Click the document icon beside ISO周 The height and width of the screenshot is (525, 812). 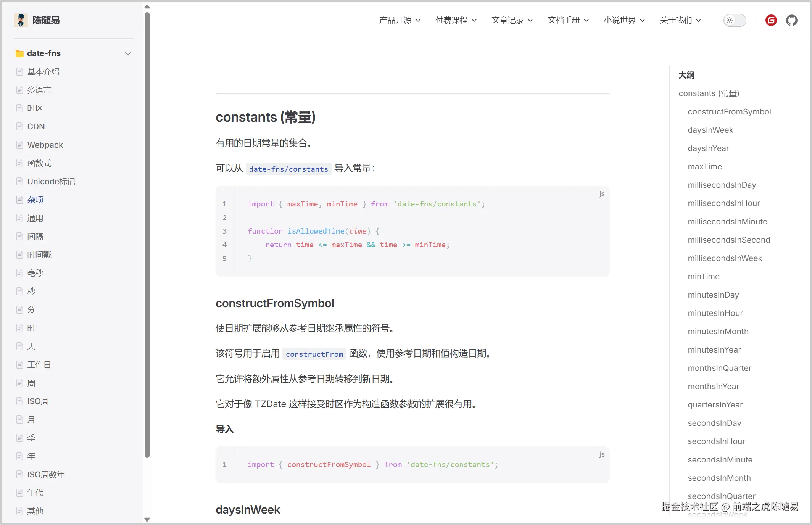20,401
